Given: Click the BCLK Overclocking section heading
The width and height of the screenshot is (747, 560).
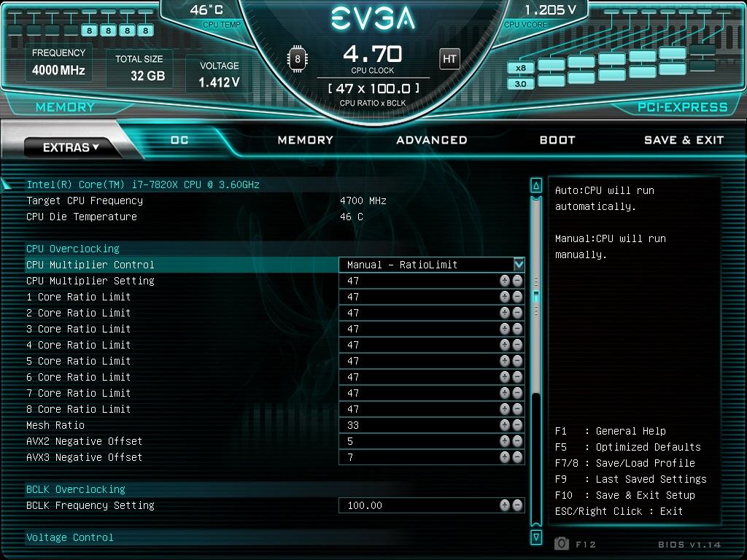Looking at the screenshot, I should (76, 489).
